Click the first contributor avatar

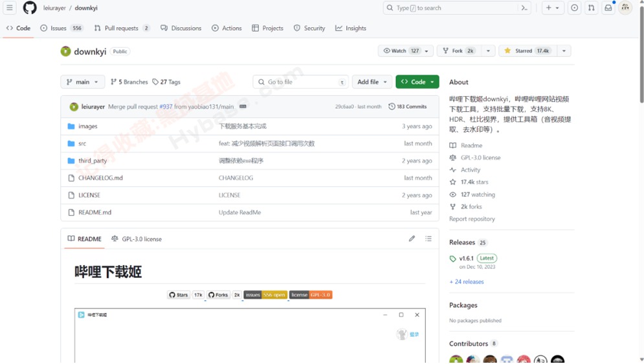[x=456, y=359]
